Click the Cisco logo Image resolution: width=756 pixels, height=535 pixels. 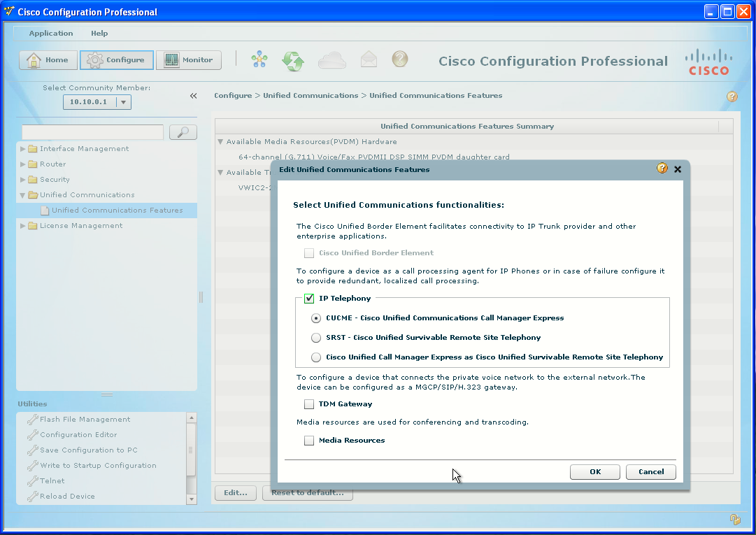pos(708,62)
